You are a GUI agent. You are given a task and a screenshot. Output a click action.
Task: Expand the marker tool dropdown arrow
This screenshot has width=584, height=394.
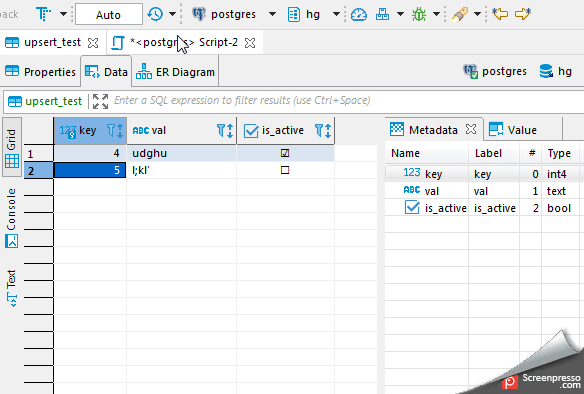477,14
